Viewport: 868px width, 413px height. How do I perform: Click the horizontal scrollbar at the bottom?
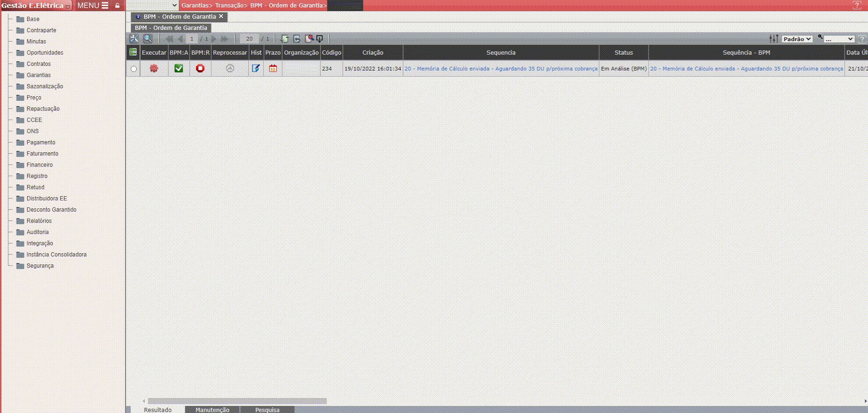237,401
